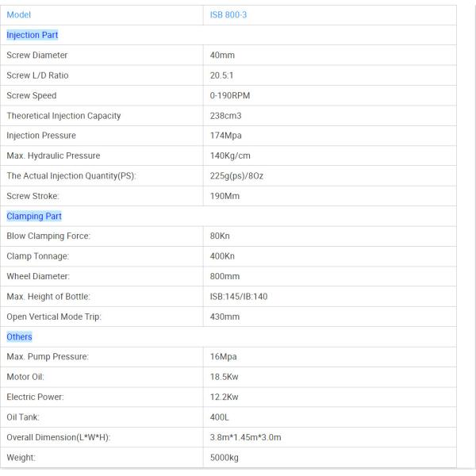The width and height of the screenshot is (476, 476).
Task: Click the Theoretical Injection Capacity label
Action: (63, 116)
